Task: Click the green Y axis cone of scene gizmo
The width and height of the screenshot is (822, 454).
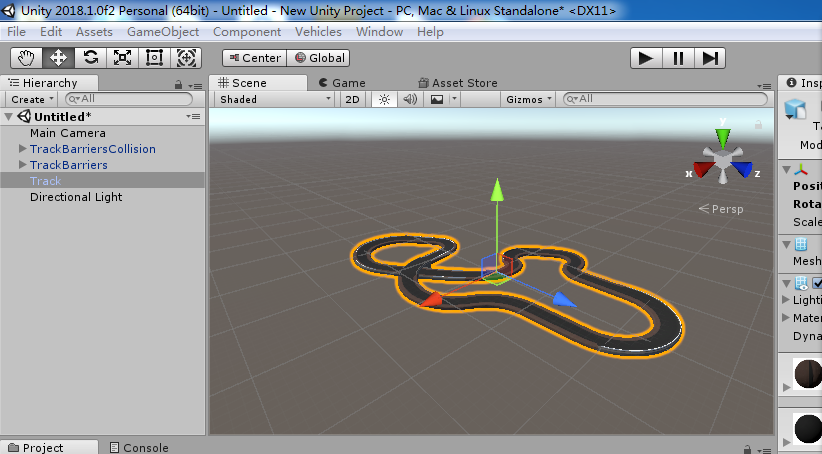Action: click(722, 136)
